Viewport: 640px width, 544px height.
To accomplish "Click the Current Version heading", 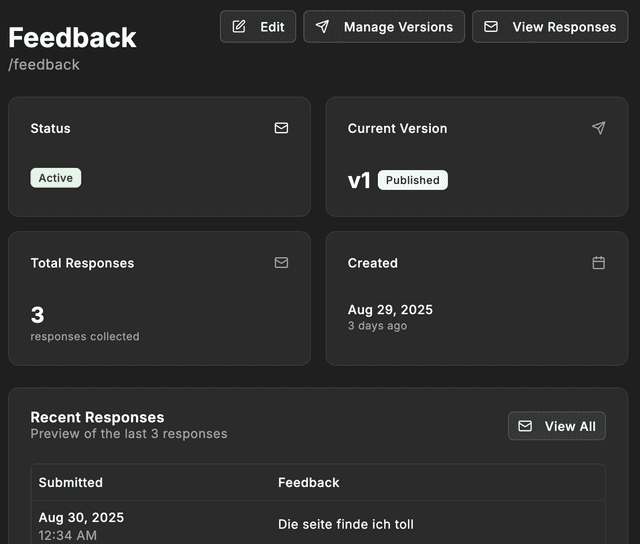I will coord(398,128).
